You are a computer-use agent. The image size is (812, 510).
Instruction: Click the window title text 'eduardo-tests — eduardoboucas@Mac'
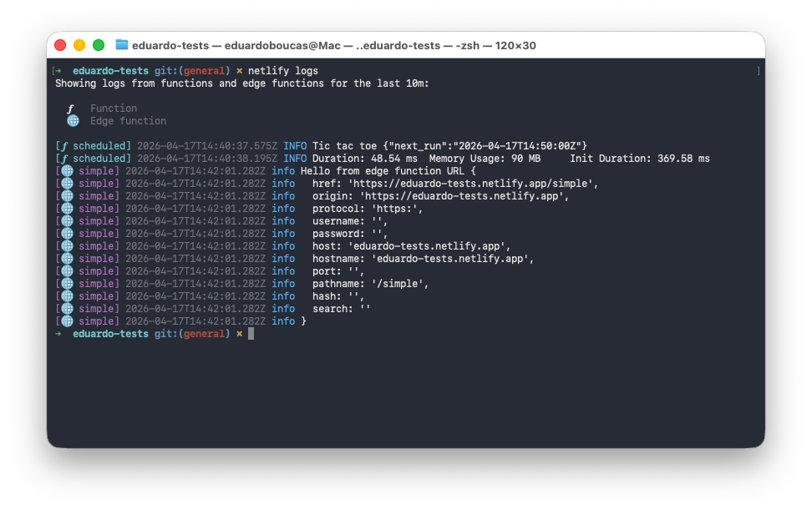pos(236,46)
